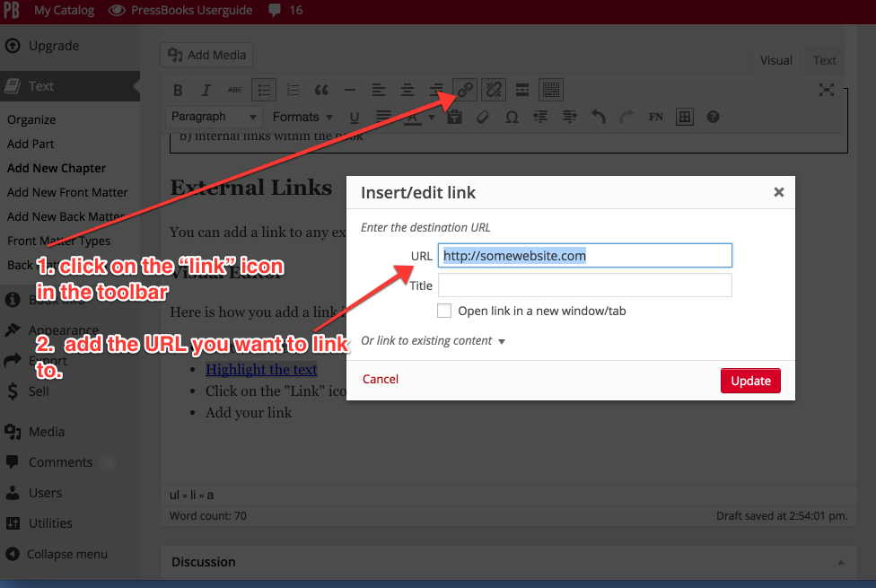Collapse the Discussion panel
876x588 pixels.
point(841,562)
